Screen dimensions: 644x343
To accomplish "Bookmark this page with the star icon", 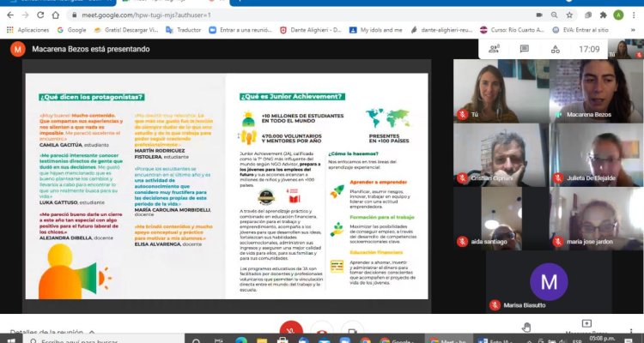I will click(569, 15).
